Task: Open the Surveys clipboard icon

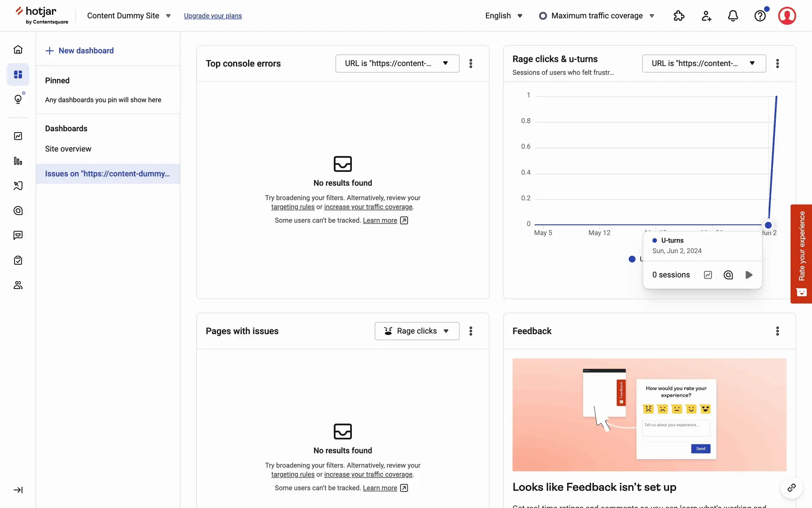Action: [18, 260]
